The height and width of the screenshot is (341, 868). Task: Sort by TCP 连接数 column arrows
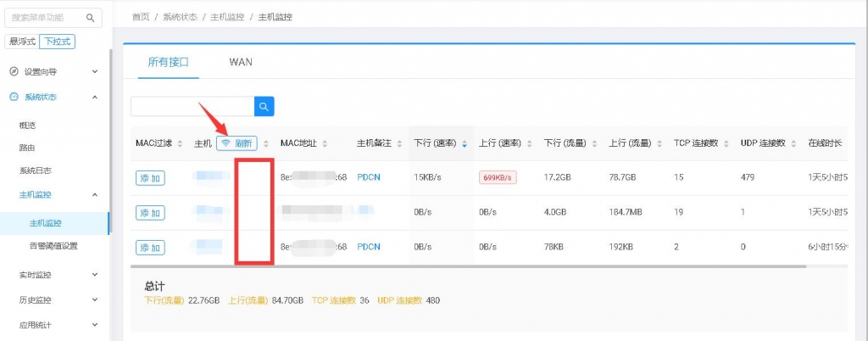726,144
